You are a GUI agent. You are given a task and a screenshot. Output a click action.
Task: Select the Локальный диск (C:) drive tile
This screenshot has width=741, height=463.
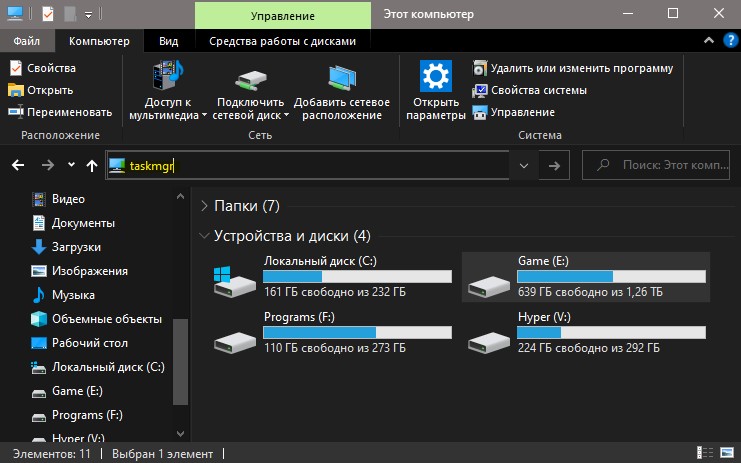pos(332,276)
